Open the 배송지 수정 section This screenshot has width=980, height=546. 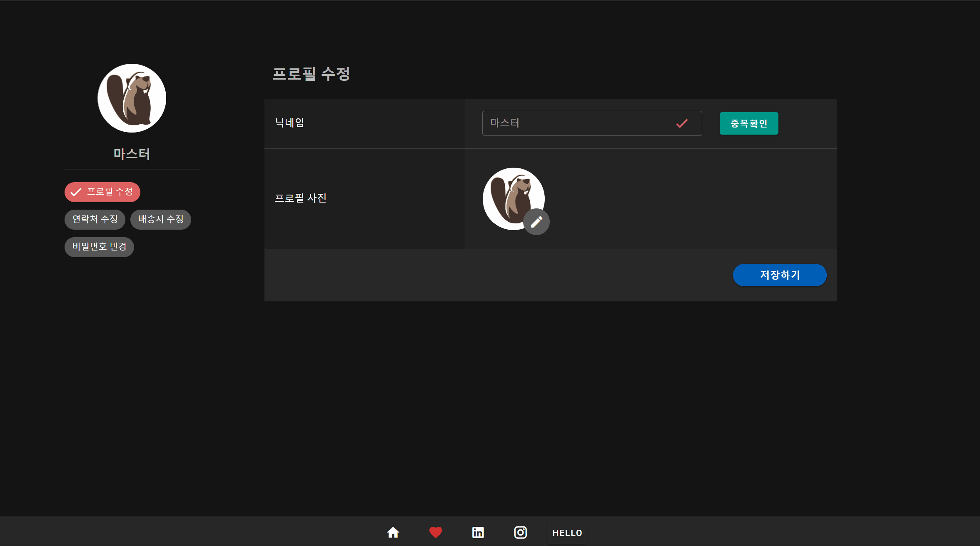[x=161, y=219]
